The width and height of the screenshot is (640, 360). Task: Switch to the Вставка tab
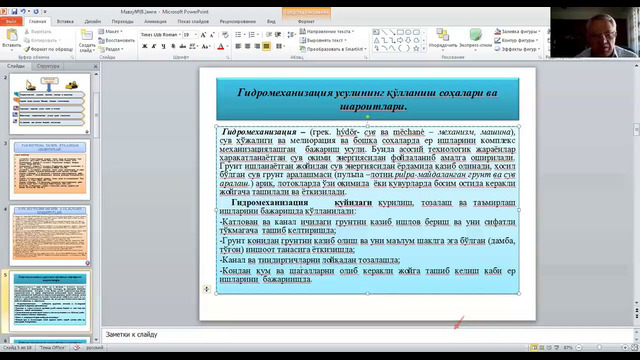click(x=65, y=21)
